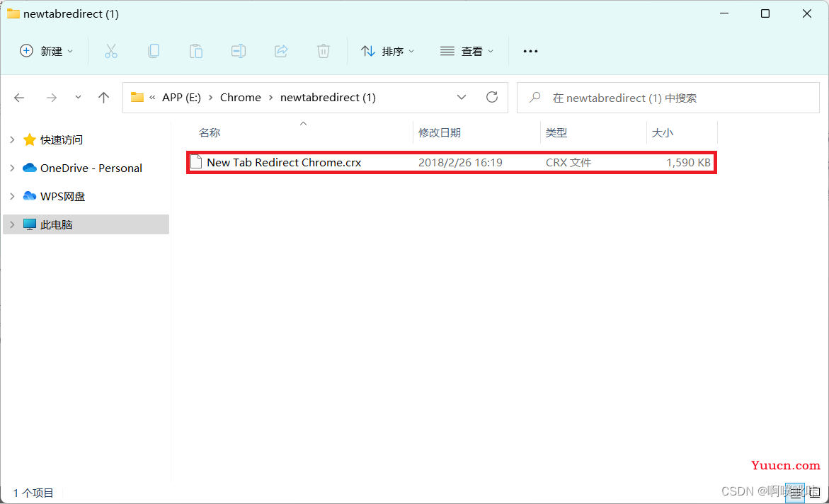Select 快速访问 in navigation pane
Screen dimensions: 829x504
tap(62, 139)
